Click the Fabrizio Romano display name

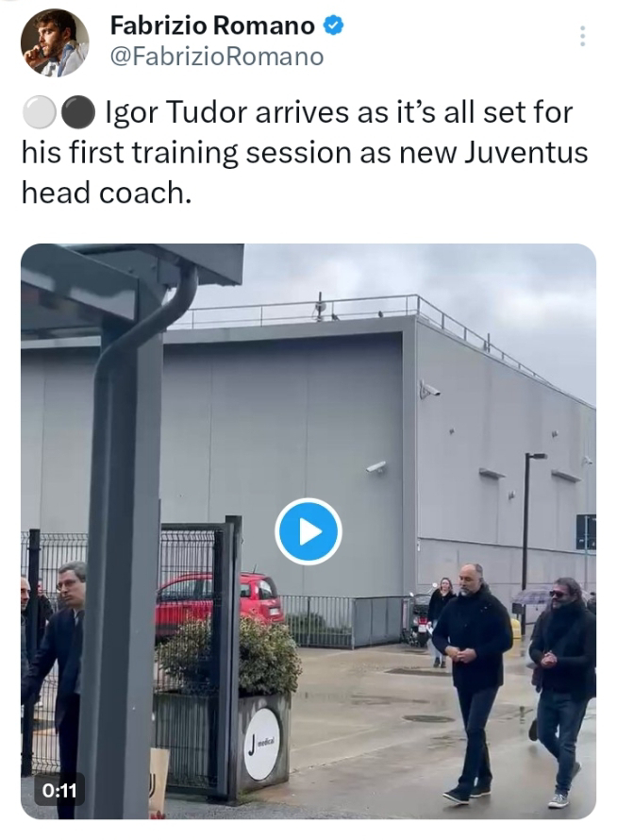[x=212, y=25]
